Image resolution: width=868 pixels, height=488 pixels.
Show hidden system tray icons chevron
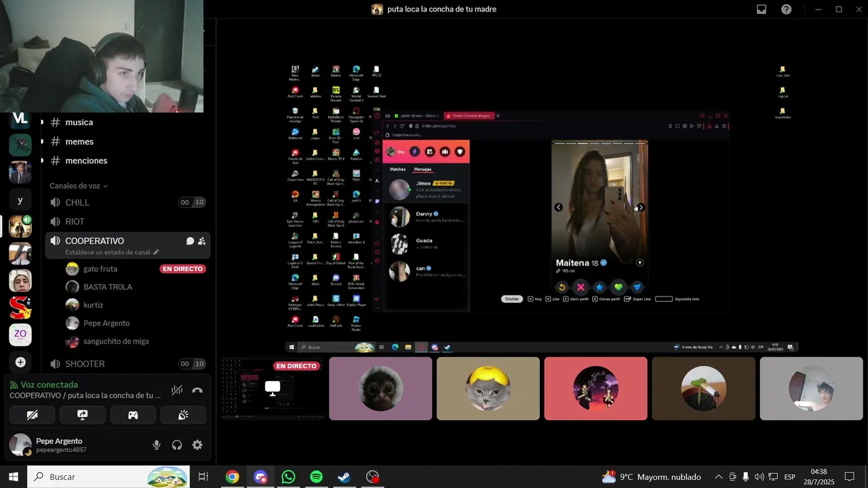click(x=719, y=477)
